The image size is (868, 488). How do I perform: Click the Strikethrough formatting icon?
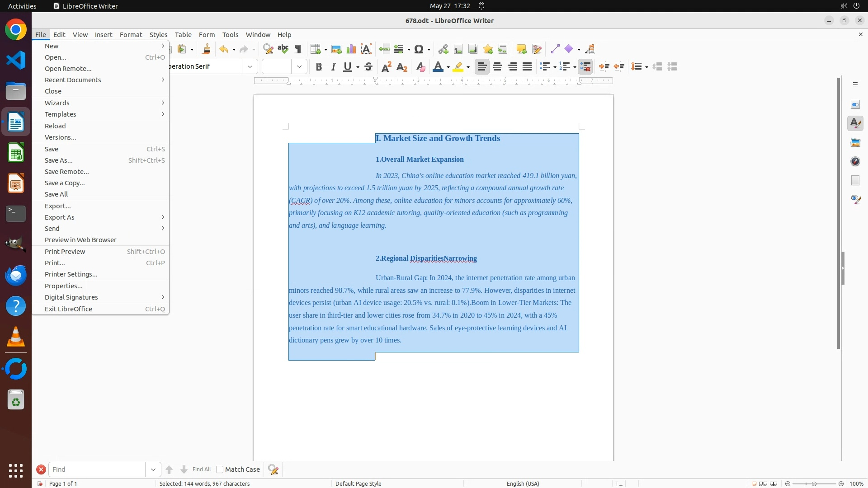pos(368,67)
